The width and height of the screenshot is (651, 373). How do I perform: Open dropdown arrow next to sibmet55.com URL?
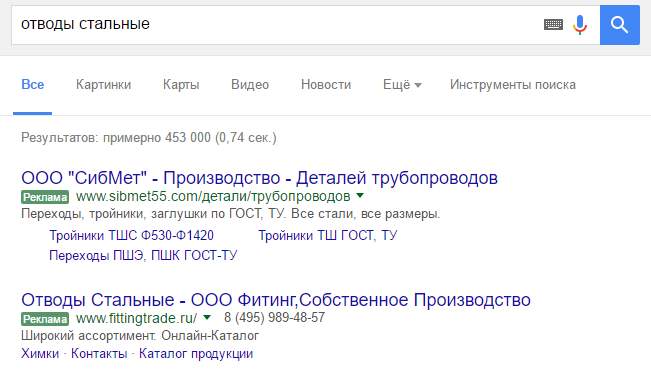(x=360, y=196)
